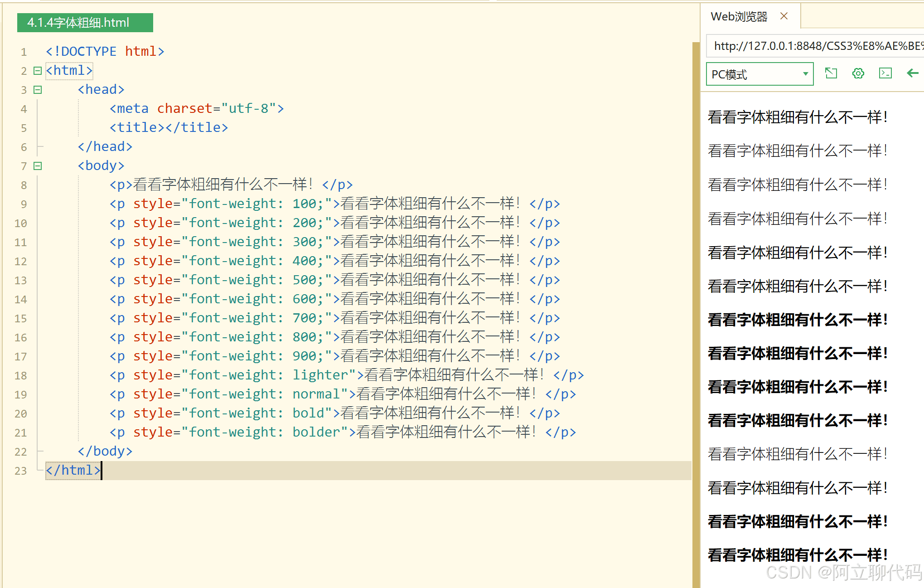Launch the terminal icon next to settings
Image resolution: width=924 pixels, height=588 pixels.
tap(885, 73)
